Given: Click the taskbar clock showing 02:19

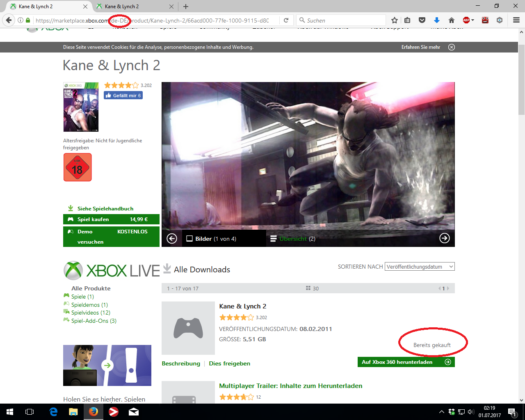Looking at the screenshot, I should (x=489, y=412).
